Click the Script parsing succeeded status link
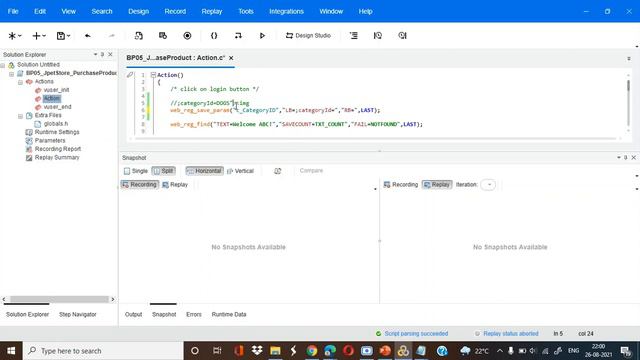Viewport: 640px width, 360px height. click(416, 333)
